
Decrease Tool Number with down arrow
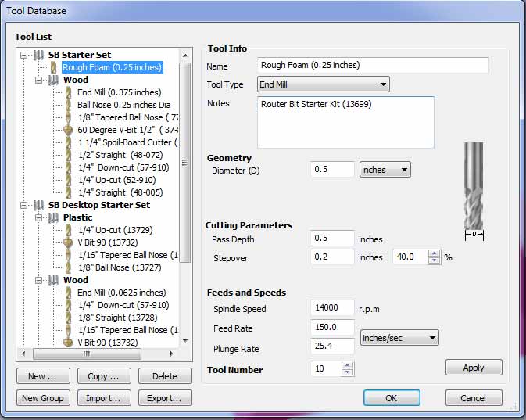pyautogui.click(x=348, y=372)
